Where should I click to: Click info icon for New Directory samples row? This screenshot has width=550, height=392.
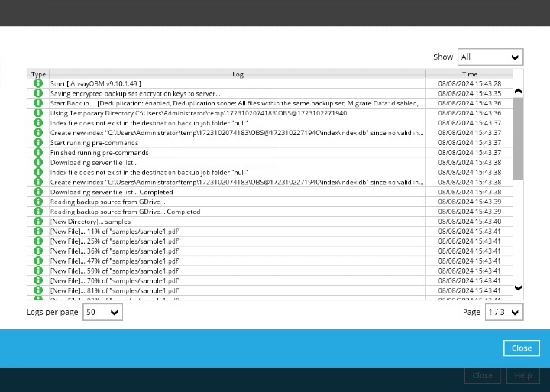pos(37,222)
